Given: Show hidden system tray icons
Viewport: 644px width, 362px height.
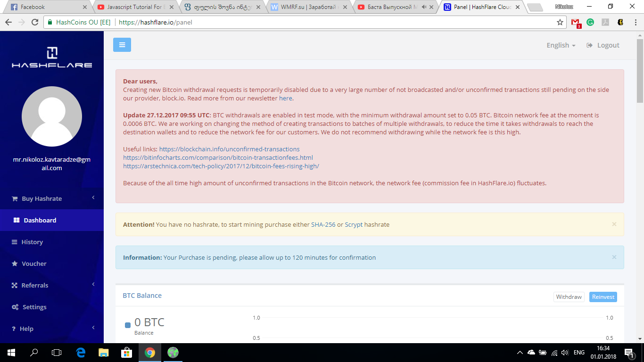Looking at the screenshot, I should (x=520, y=353).
